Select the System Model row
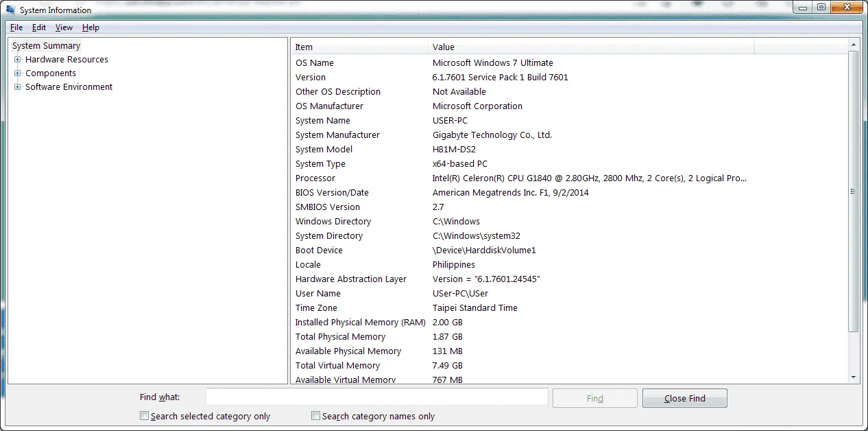 (569, 150)
